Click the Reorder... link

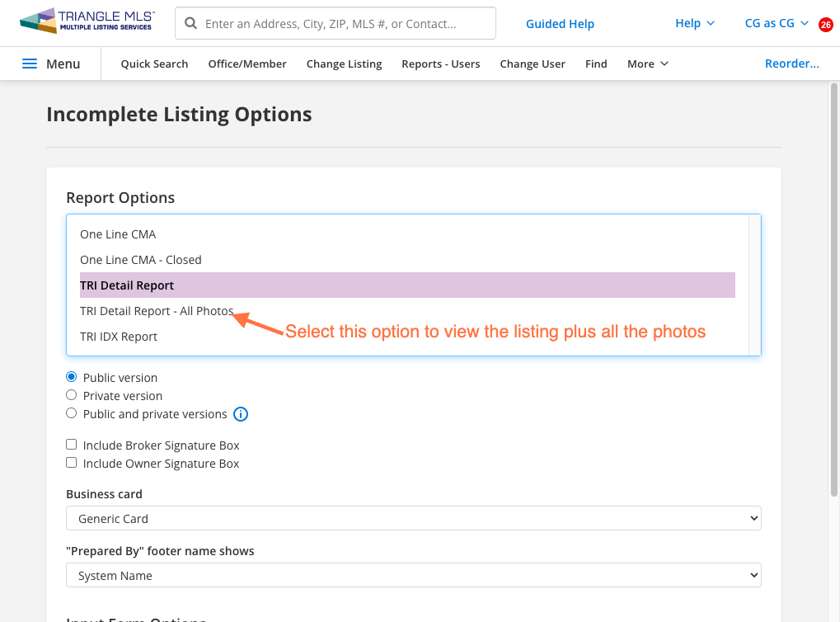click(x=792, y=64)
